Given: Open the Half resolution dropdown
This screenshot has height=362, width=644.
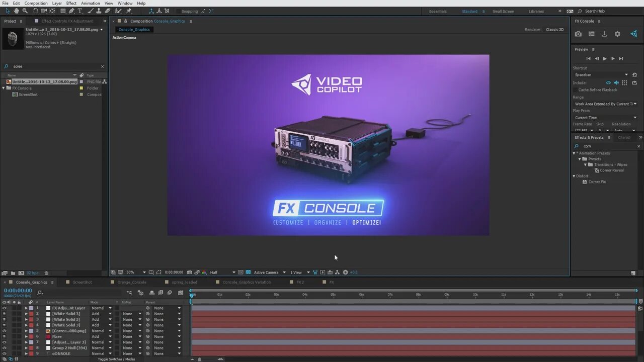Looking at the screenshot, I should pos(222,273).
